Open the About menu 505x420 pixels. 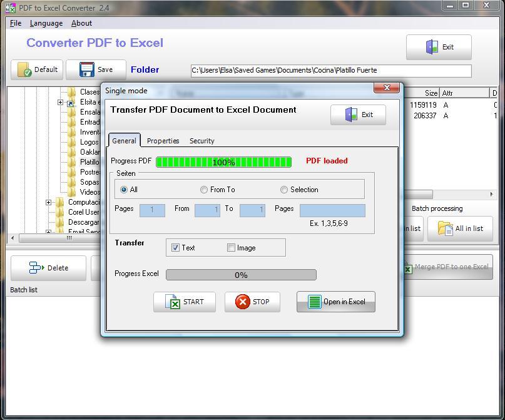tap(81, 23)
